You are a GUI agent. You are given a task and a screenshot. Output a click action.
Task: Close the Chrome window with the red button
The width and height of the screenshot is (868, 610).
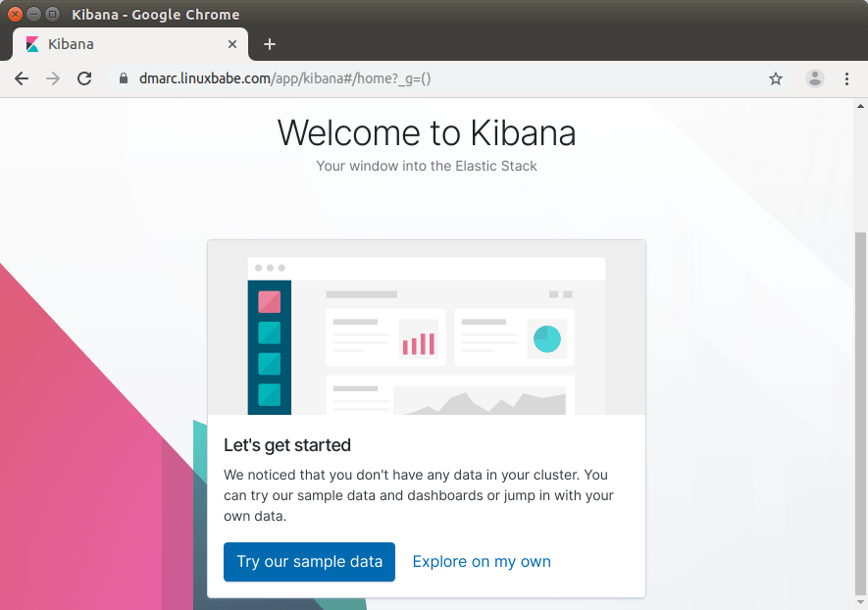point(15,14)
